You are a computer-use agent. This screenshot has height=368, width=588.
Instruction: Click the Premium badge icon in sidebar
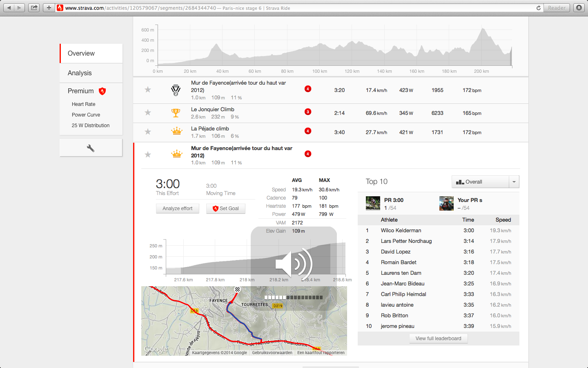pos(102,91)
